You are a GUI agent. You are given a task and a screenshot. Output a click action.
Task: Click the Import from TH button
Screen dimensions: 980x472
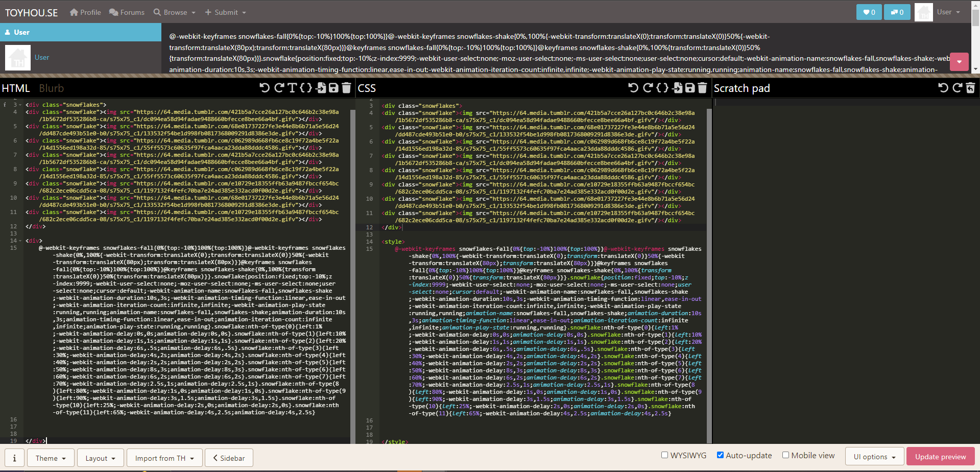(x=164, y=458)
